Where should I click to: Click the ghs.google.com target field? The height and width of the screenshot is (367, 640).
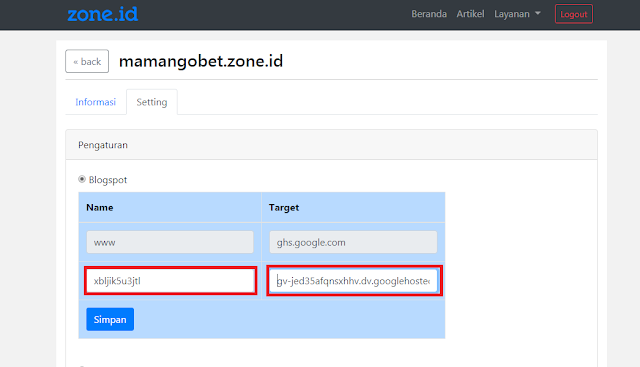pos(353,242)
